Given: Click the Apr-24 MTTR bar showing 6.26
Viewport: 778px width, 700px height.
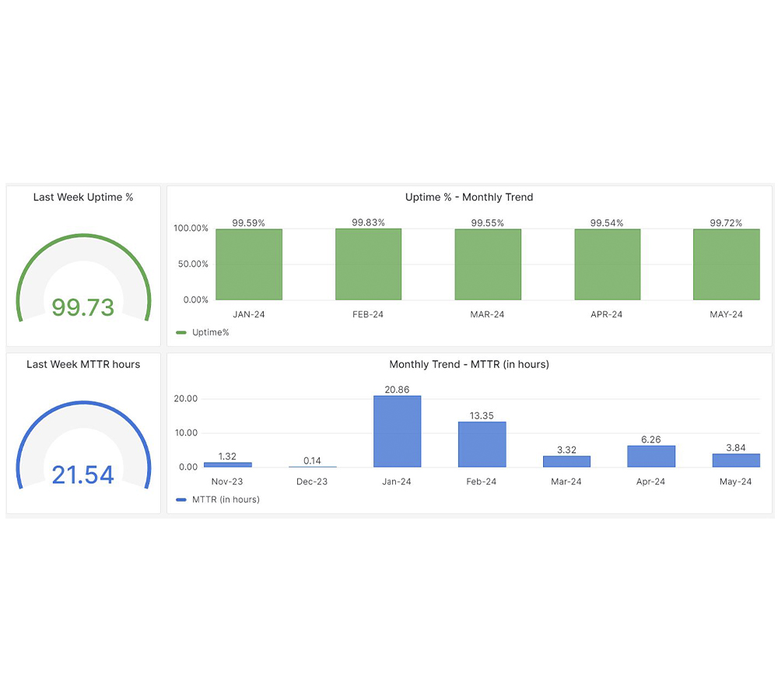Looking at the screenshot, I should (x=651, y=457).
